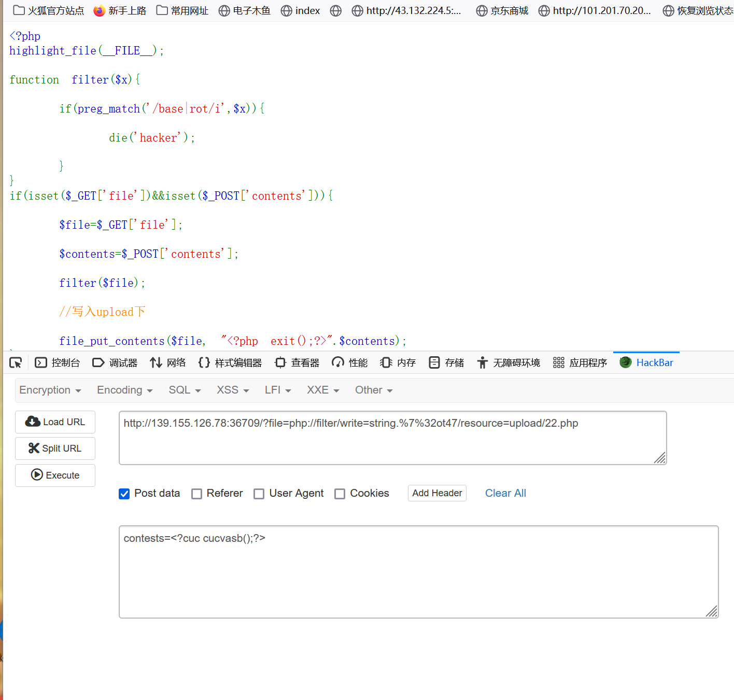Image resolution: width=734 pixels, height=700 pixels.
Task: Open the 京东商城 bookmark
Action: click(x=502, y=10)
